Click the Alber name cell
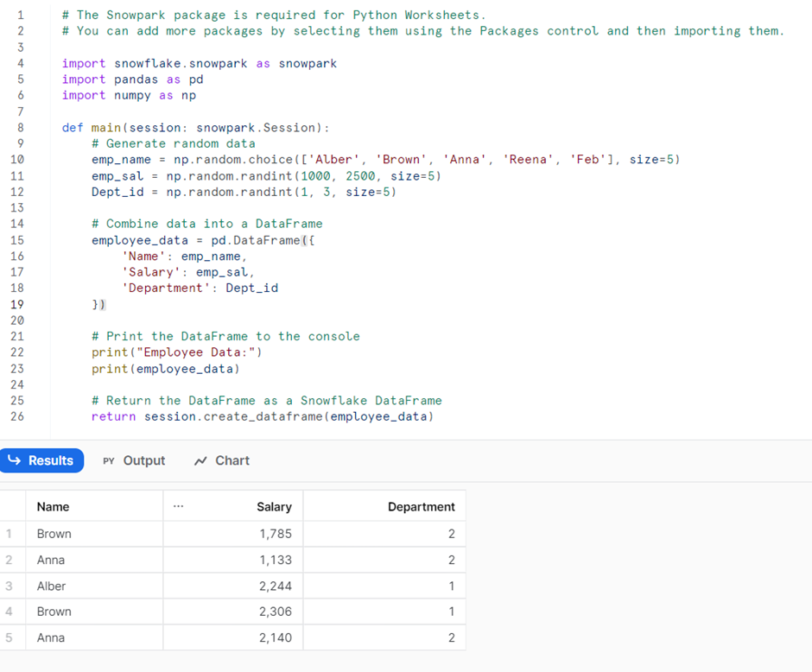812x672 pixels. click(94, 586)
